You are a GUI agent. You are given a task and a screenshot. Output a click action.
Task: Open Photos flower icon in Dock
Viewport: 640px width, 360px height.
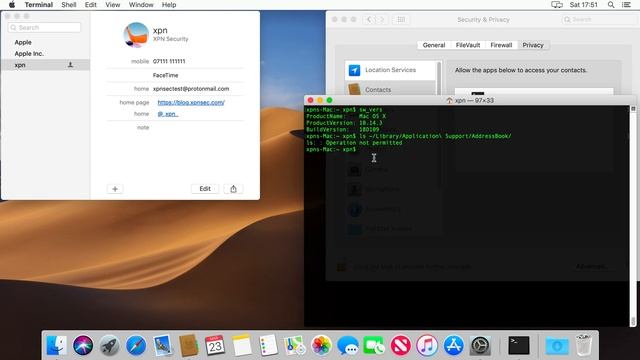321,346
